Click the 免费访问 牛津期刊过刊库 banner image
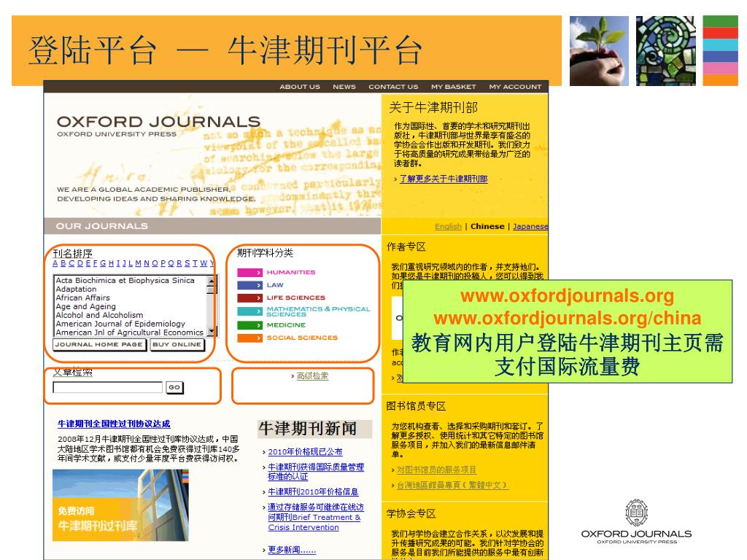Image resolution: width=747 pixels, height=560 pixels. [120, 505]
